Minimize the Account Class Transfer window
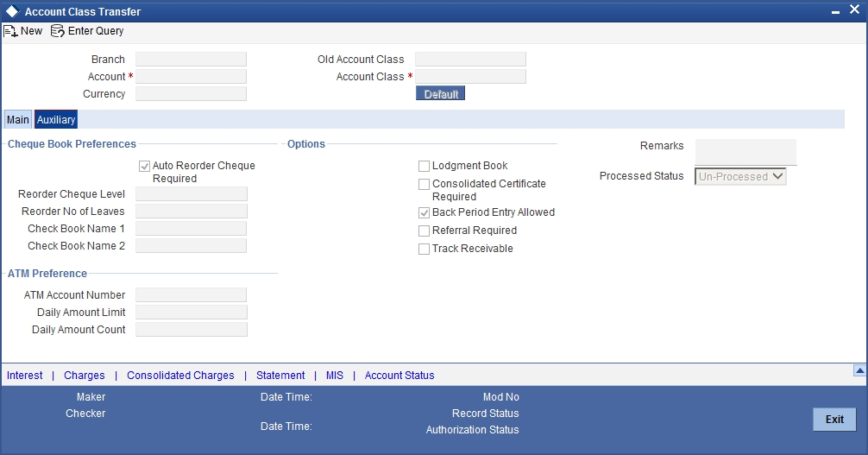This screenshot has height=455, width=868. [x=835, y=13]
